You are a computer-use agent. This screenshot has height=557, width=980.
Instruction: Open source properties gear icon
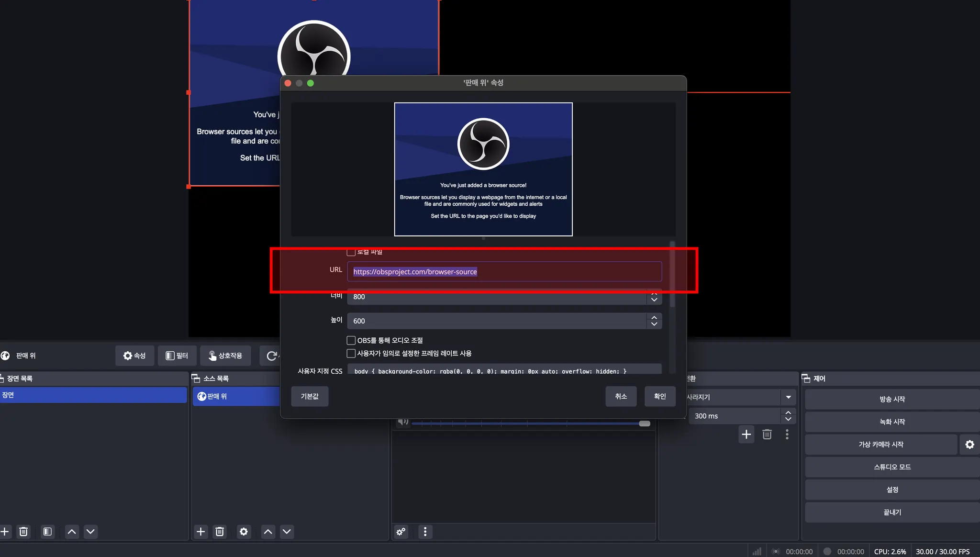244,532
